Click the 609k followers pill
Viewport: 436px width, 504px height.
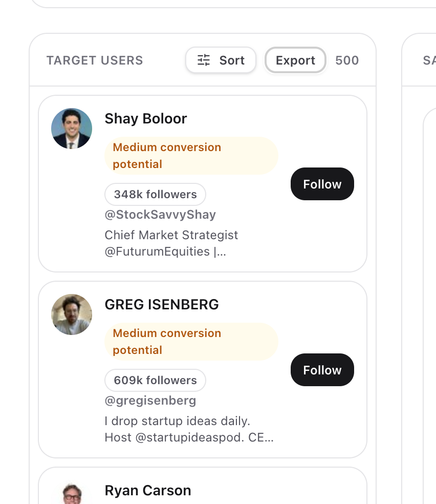point(155,381)
